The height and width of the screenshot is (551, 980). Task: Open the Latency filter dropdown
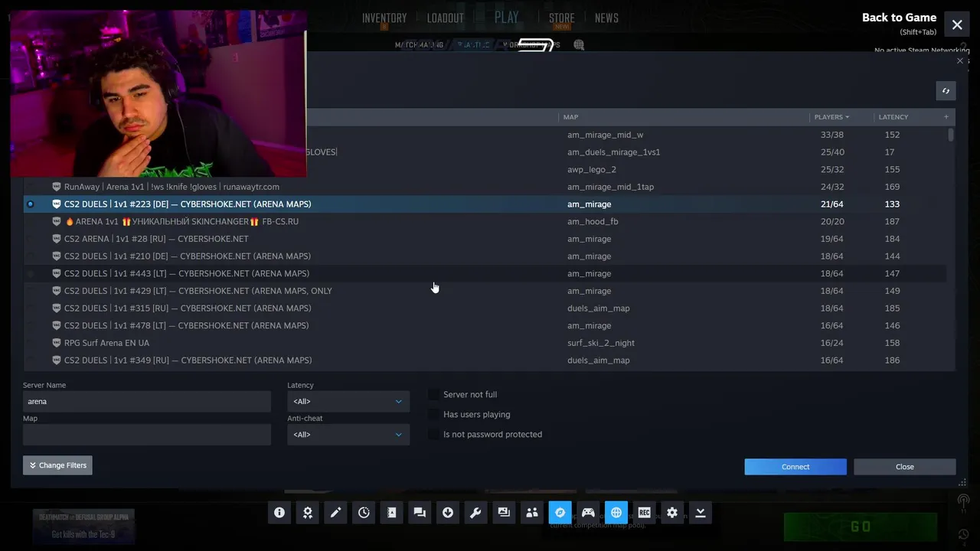coord(348,401)
